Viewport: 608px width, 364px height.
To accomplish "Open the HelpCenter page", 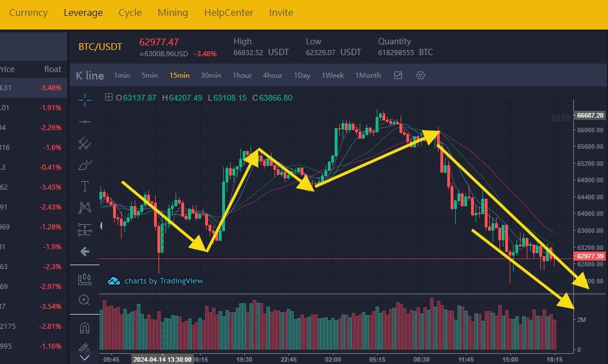I will click(228, 12).
